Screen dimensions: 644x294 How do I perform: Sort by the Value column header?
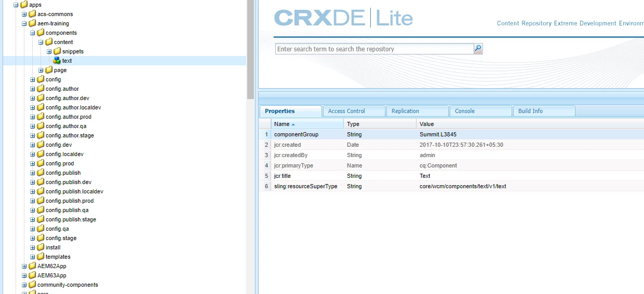click(x=530, y=124)
